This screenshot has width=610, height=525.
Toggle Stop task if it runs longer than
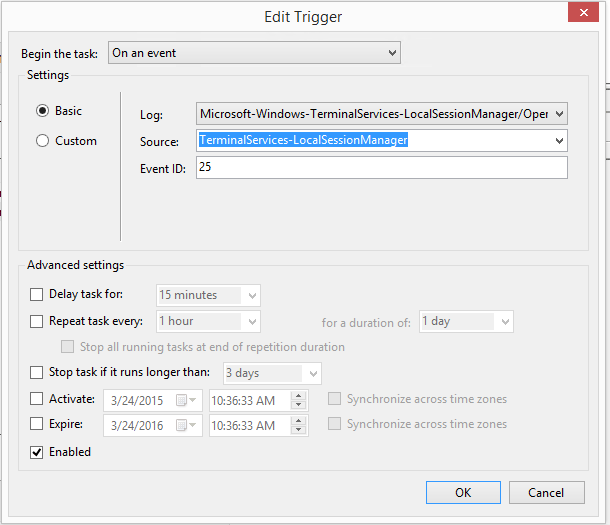37,373
